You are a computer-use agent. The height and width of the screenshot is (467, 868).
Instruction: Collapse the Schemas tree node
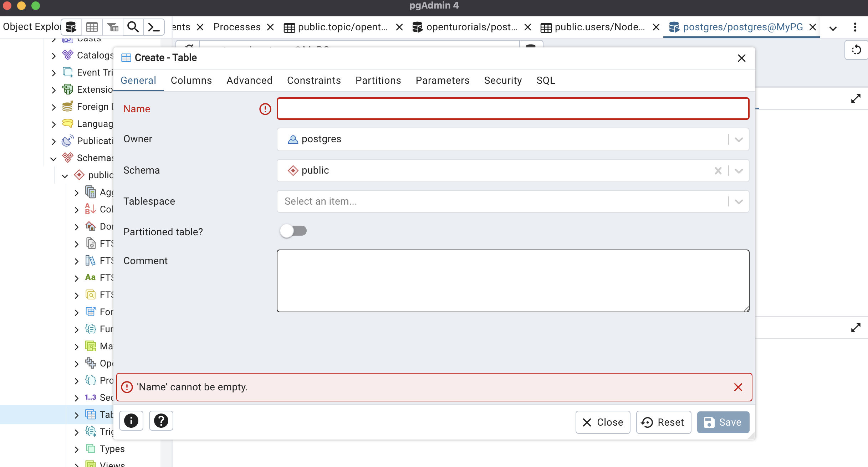point(53,158)
